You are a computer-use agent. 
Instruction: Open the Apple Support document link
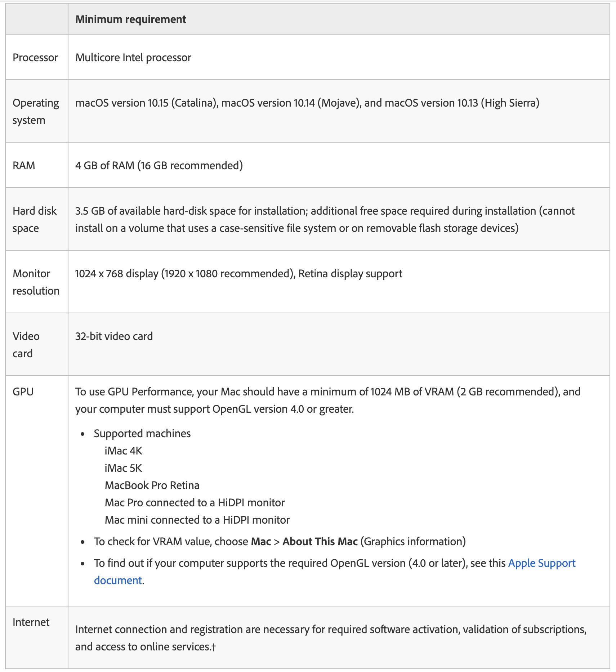(x=541, y=563)
